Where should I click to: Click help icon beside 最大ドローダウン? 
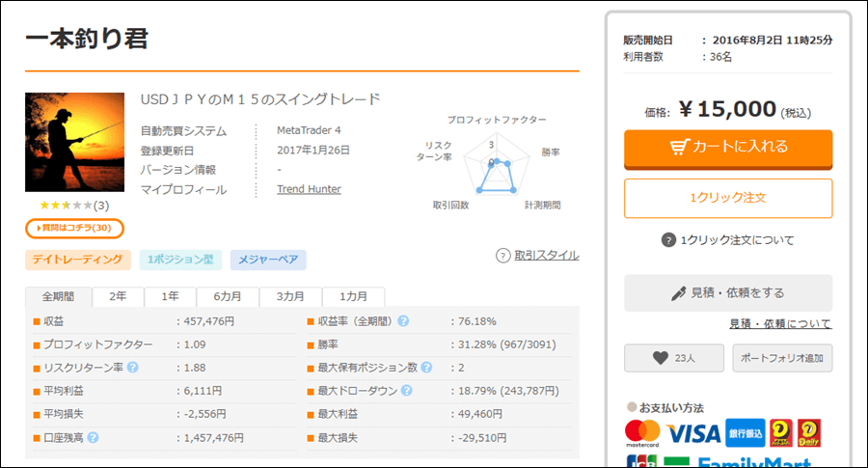coord(407,391)
